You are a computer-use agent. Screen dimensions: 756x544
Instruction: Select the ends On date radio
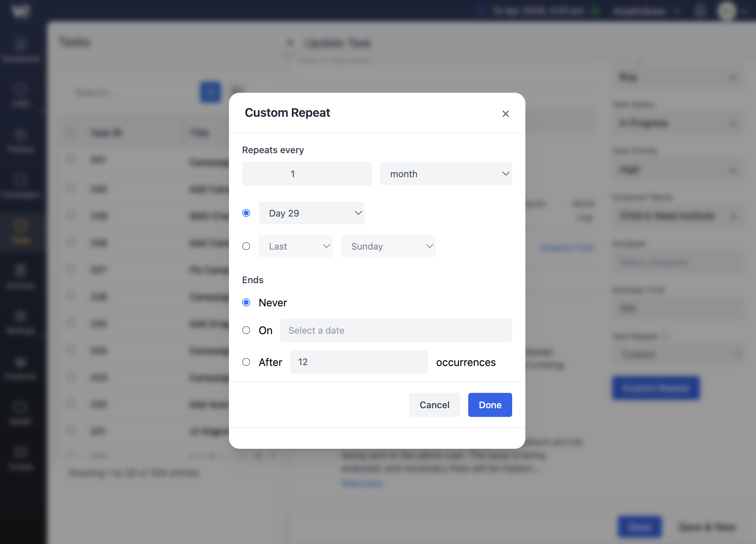coord(246,330)
